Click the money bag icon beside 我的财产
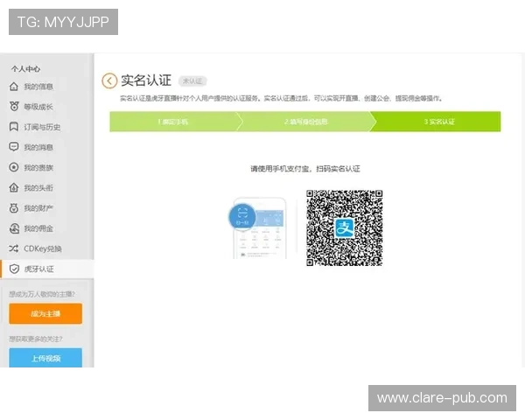525x420 pixels. click(14, 208)
